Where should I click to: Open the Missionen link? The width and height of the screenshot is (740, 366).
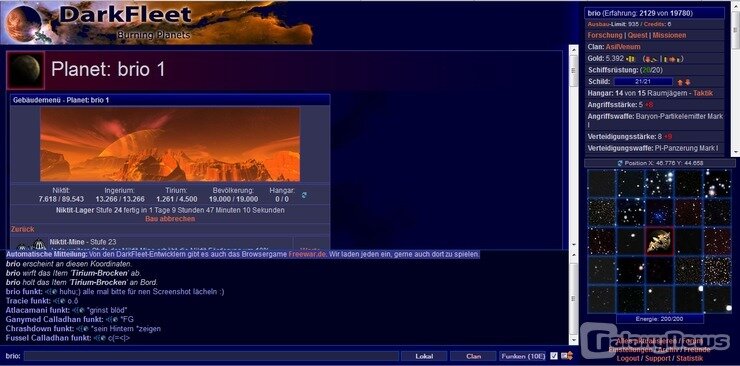669,35
